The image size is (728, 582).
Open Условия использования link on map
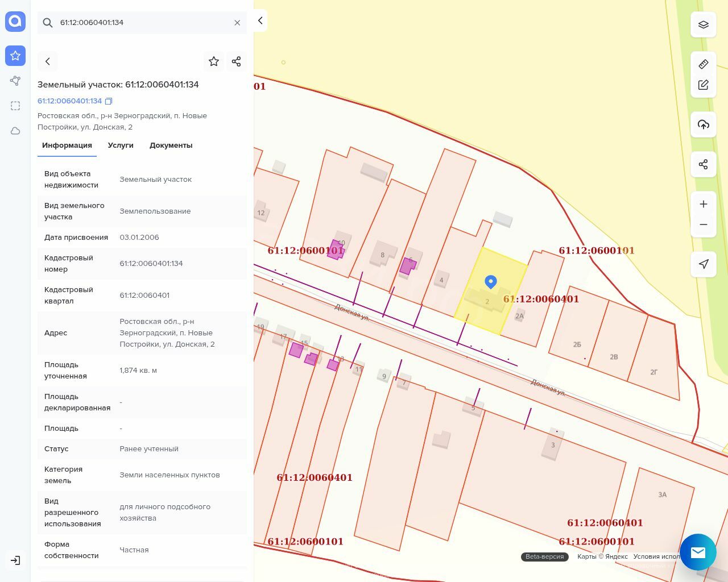656,557
